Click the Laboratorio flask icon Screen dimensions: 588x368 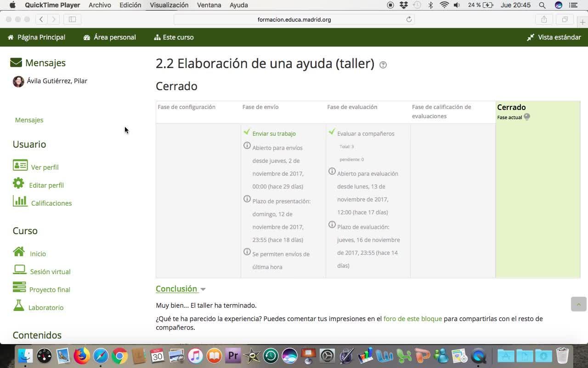pos(19,305)
